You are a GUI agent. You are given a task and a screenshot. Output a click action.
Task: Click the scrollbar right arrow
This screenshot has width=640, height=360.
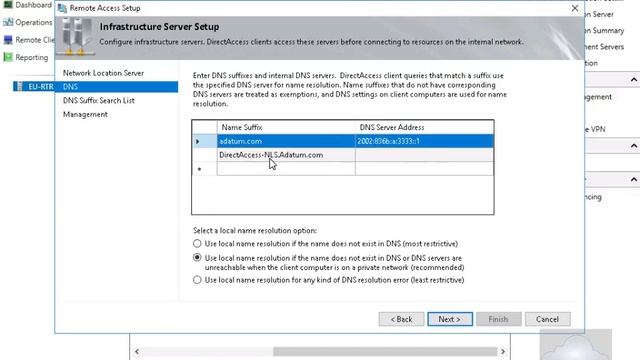click(503, 351)
